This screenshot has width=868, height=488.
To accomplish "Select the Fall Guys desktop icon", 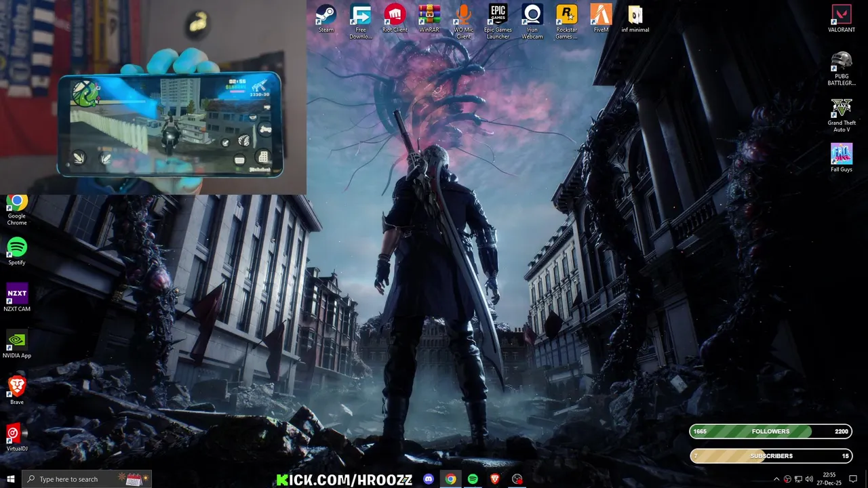I will (x=842, y=158).
